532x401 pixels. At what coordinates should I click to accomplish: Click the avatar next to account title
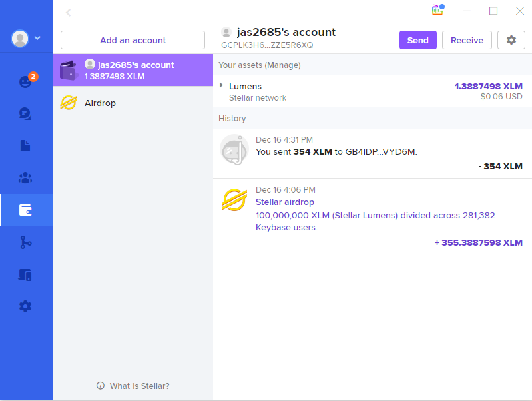pos(226,33)
